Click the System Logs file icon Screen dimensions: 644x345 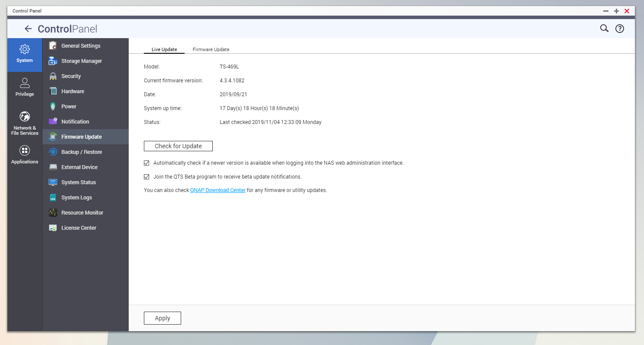(53, 197)
